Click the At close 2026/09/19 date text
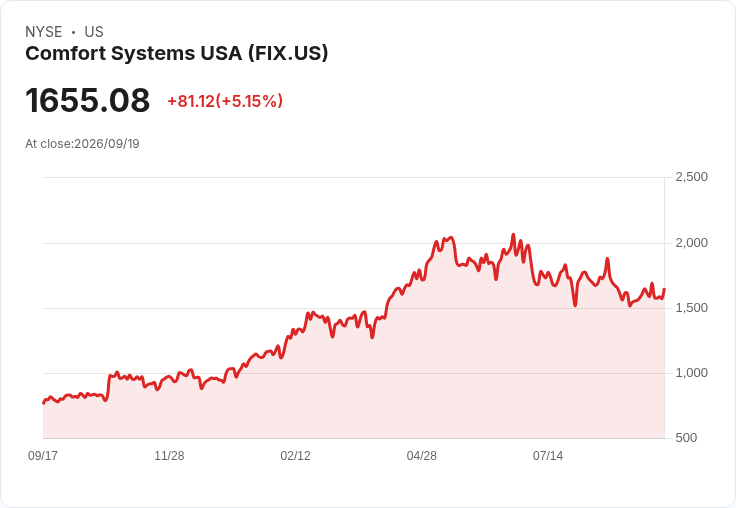This screenshot has width=736, height=508. 82,144
